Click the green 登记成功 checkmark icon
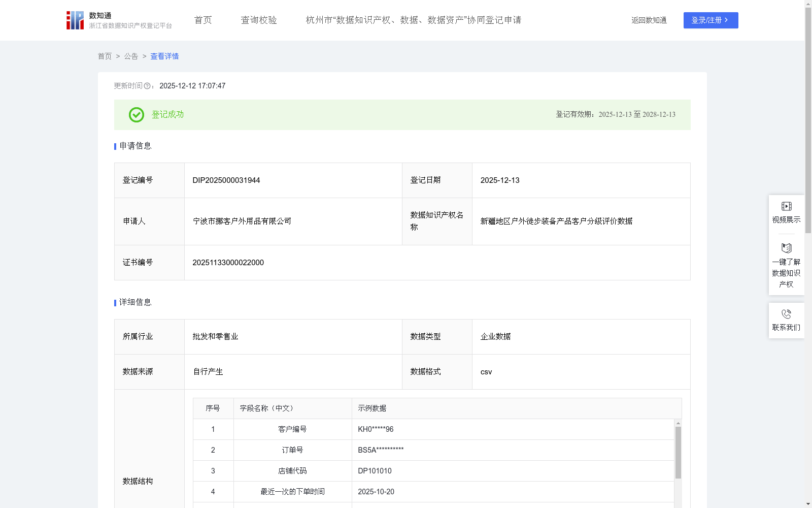The height and width of the screenshot is (508, 812). point(137,115)
